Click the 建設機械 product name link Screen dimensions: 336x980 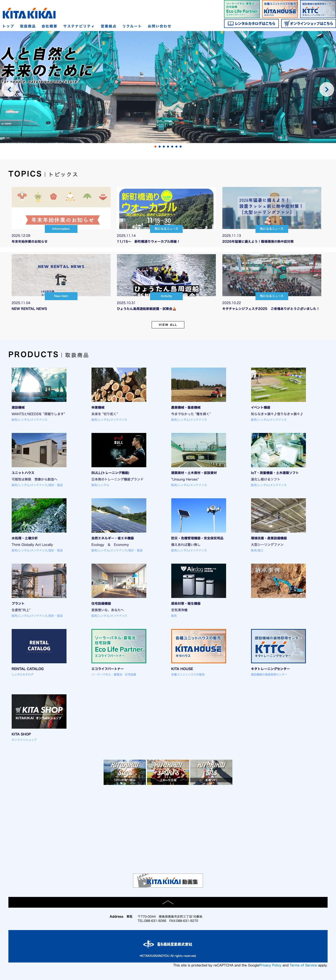(x=18, y=407)
